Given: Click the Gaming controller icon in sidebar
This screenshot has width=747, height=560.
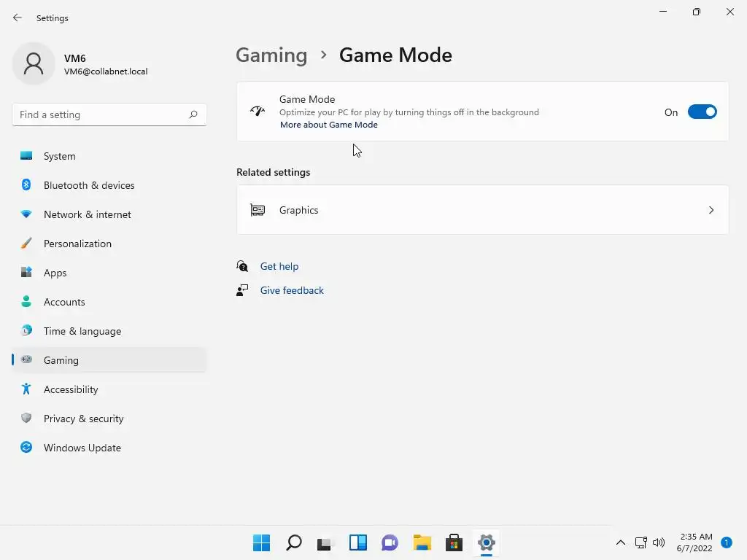Looking at the screenshot, I should click(26, 359).
